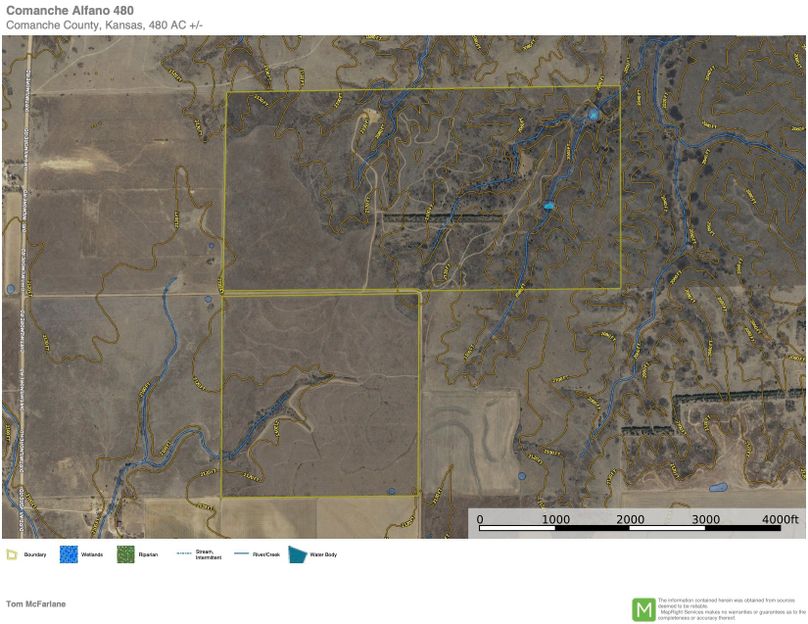
Task: Click the 1000 mark on scale bar
Action: (x=556, y=519)
